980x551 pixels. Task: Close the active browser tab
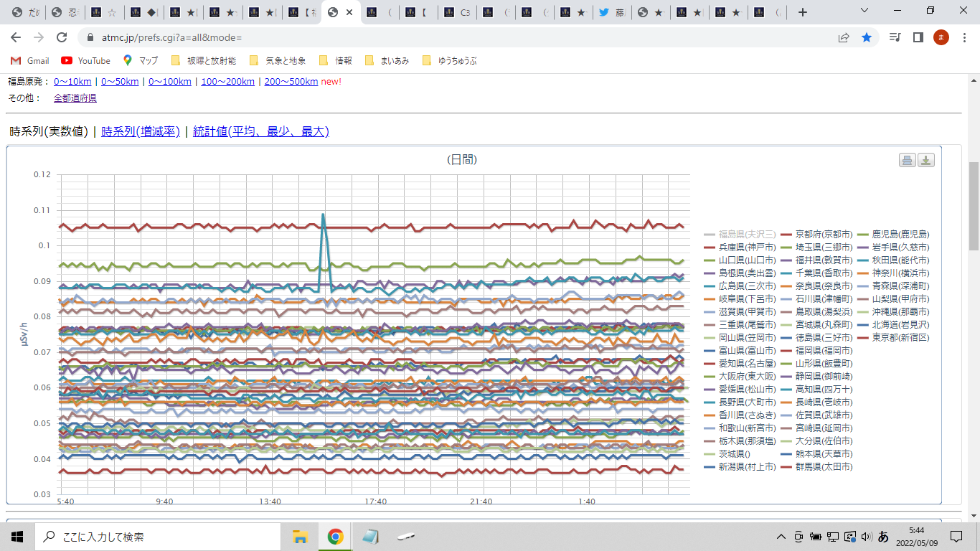(349, 12)
